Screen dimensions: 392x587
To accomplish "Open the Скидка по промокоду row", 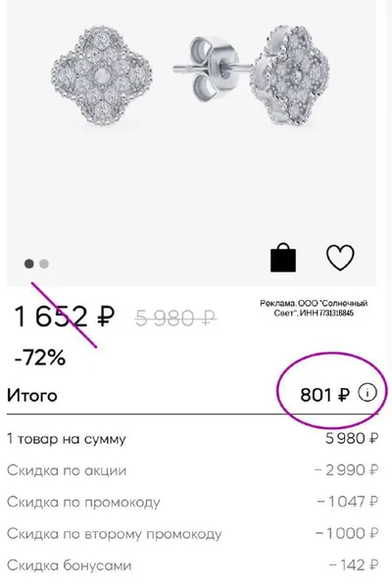I will [193, 502].
